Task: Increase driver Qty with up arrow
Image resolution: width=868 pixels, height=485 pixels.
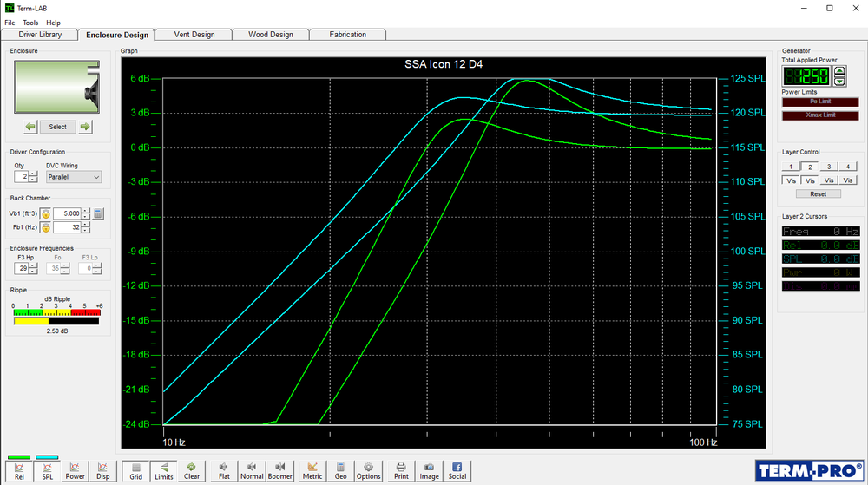Action: tap(33, 174)
